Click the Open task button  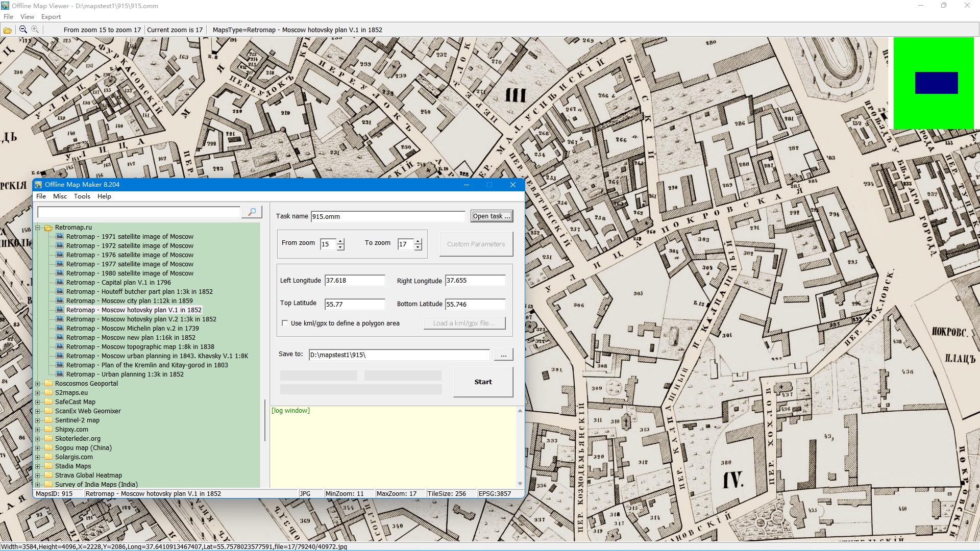(492, 216)
